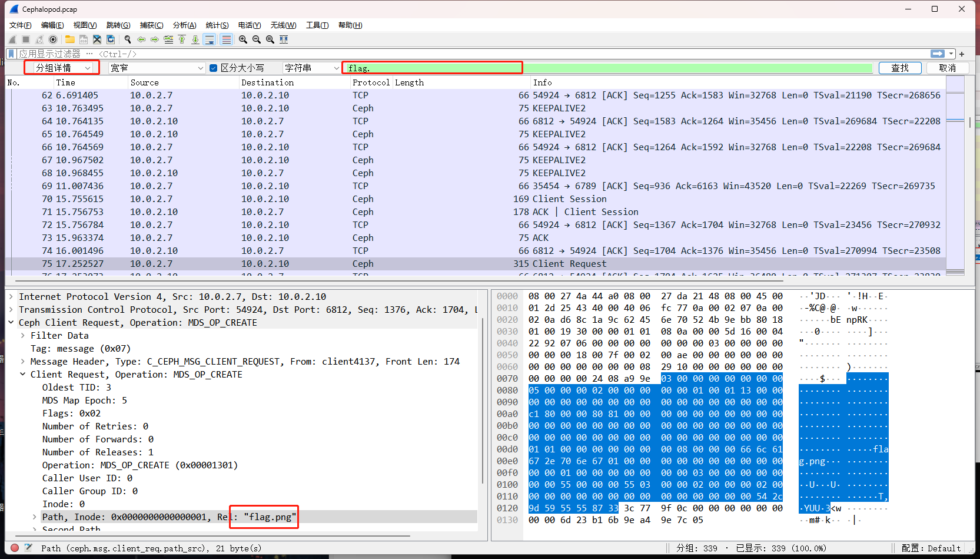Click the plus add filter button

click(962, 54)
